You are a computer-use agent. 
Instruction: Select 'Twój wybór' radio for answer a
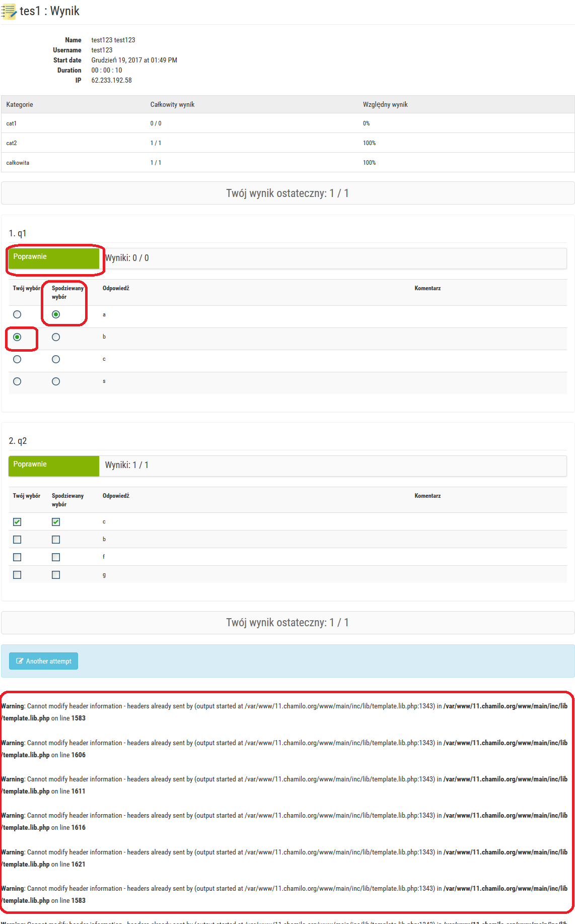point(17,314)
